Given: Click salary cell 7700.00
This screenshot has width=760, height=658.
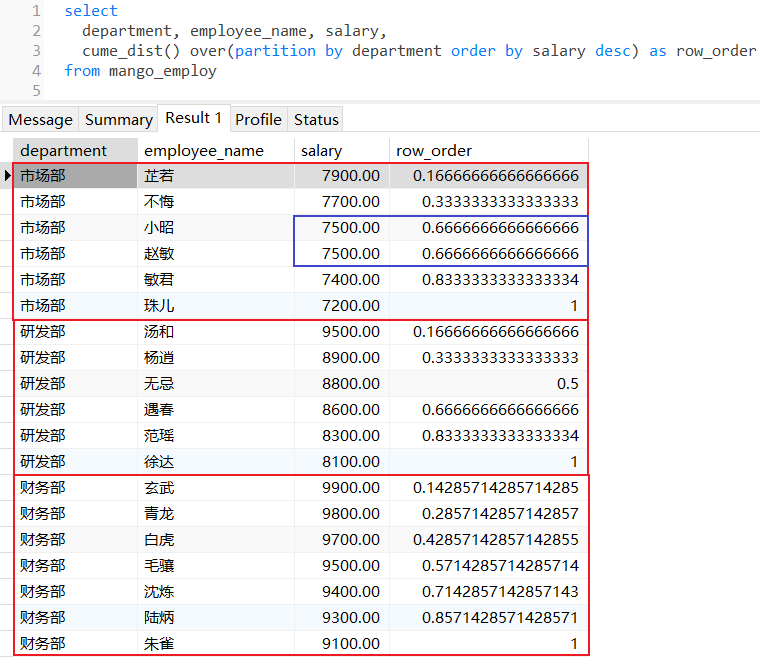Looking at the screenshot, I should [342, 202].
